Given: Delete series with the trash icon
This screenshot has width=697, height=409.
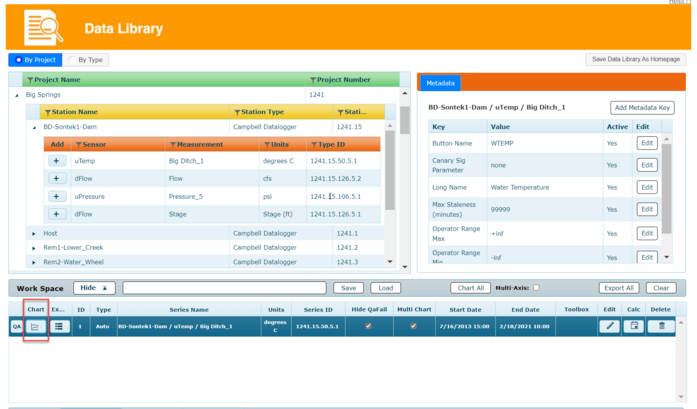Looking at the screenshot, I should (x=661, y=326).
